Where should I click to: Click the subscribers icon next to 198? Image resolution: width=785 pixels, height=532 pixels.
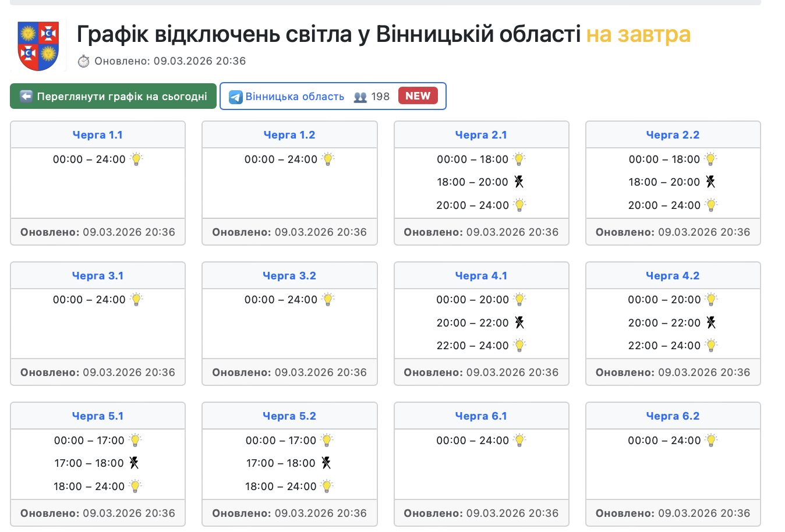point(360,97)
